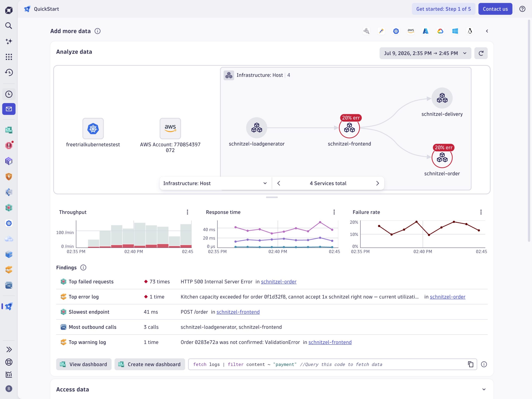
Task: Go to previous service with left chevron
Action: pyautogui.click(x=278, y=183)
